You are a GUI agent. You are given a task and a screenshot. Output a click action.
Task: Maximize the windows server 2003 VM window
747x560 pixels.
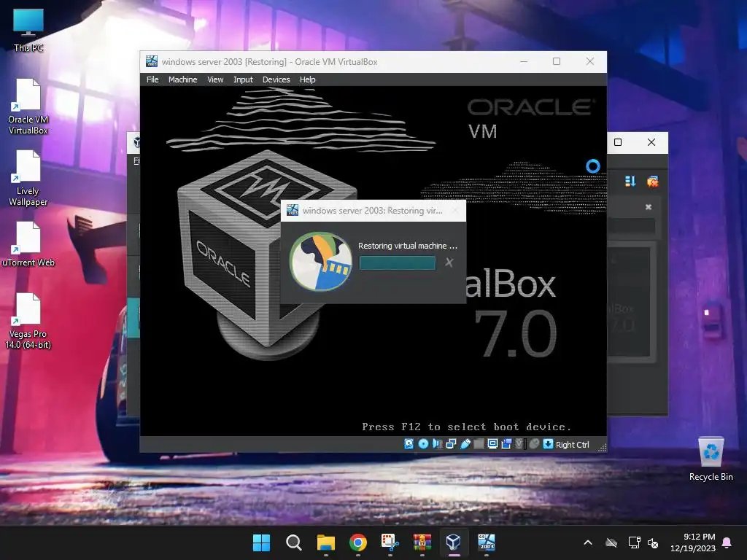tap(557, 61)
